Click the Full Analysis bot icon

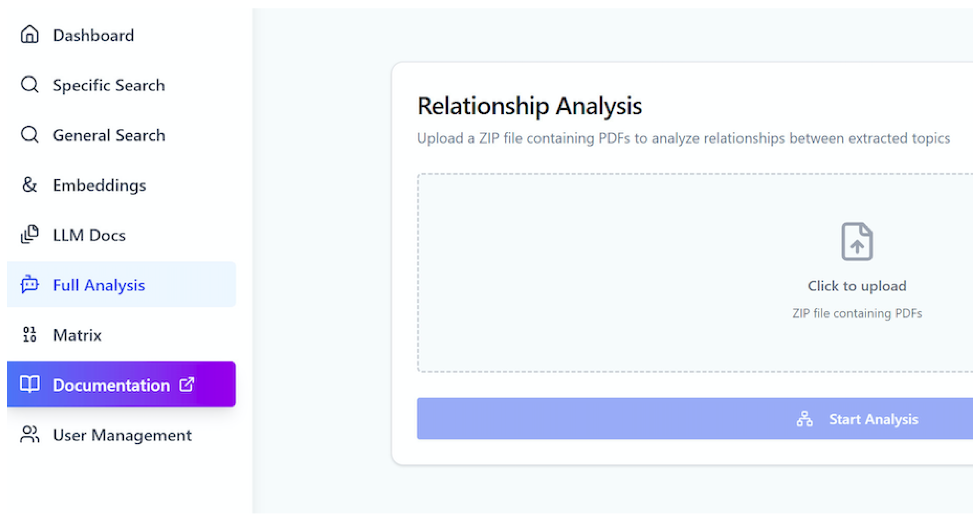point(29,285)
